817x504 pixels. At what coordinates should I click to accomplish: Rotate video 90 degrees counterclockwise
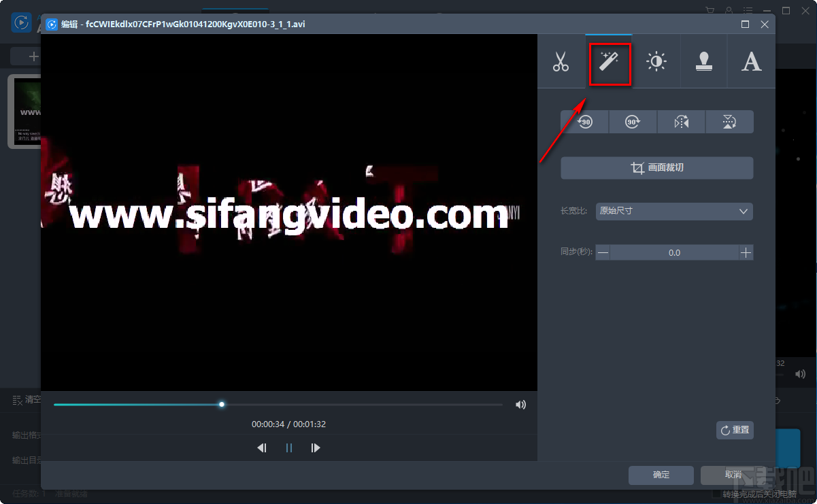point(584,122)
